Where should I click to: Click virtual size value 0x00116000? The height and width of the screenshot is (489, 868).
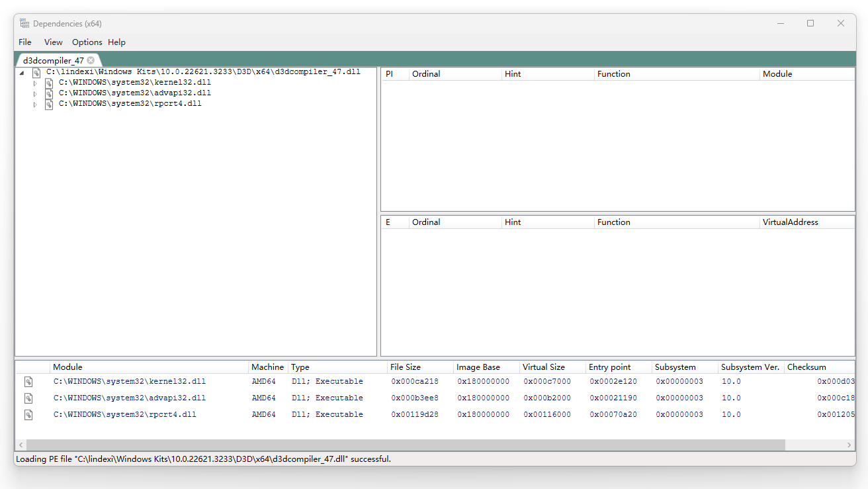pos(547,415)
